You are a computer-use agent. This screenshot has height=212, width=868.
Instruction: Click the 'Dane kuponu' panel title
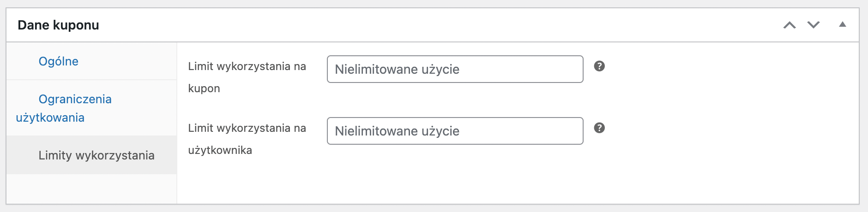pyautogui.click(x=58, y=25)
